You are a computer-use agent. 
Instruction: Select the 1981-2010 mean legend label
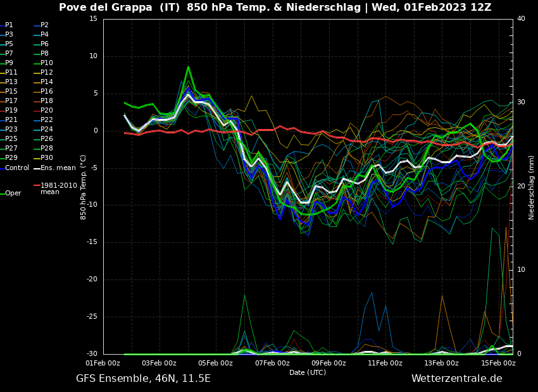coord(59,189)
